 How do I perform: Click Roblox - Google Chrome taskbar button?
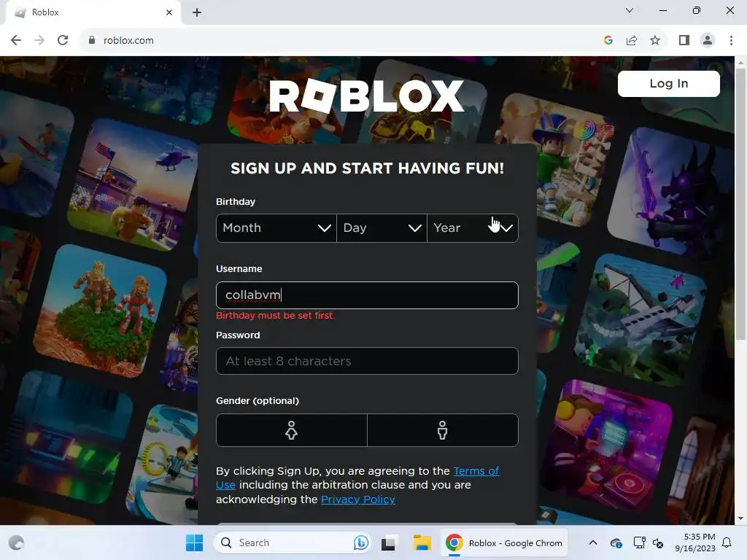click(503, 542)
